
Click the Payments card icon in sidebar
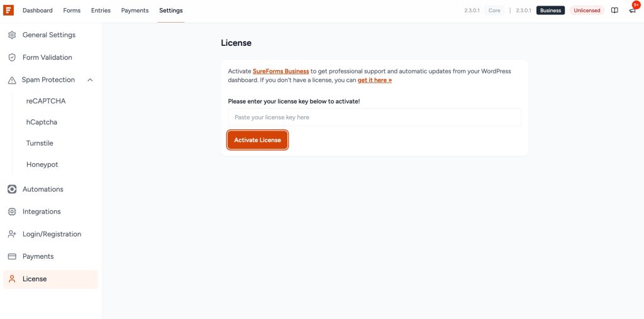pos(11,257)
